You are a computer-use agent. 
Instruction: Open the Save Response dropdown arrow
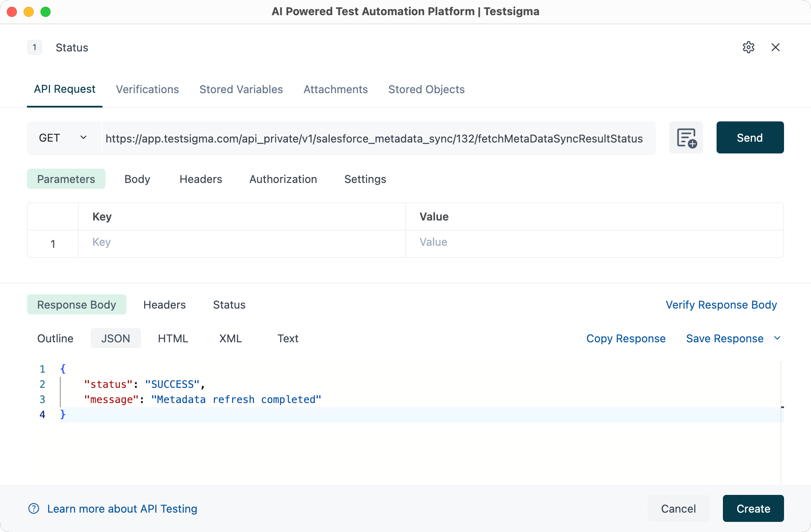pyautogui.click(x=777, y=338)
